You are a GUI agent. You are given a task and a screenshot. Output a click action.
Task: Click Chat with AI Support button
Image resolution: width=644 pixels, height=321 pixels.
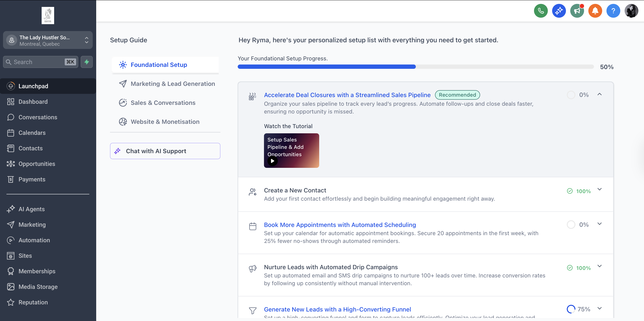[x=165, y=151]
